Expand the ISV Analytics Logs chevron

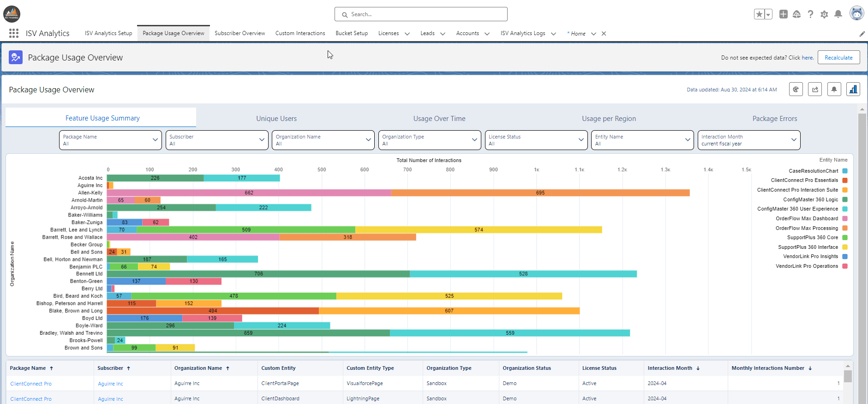pos(553,34)
